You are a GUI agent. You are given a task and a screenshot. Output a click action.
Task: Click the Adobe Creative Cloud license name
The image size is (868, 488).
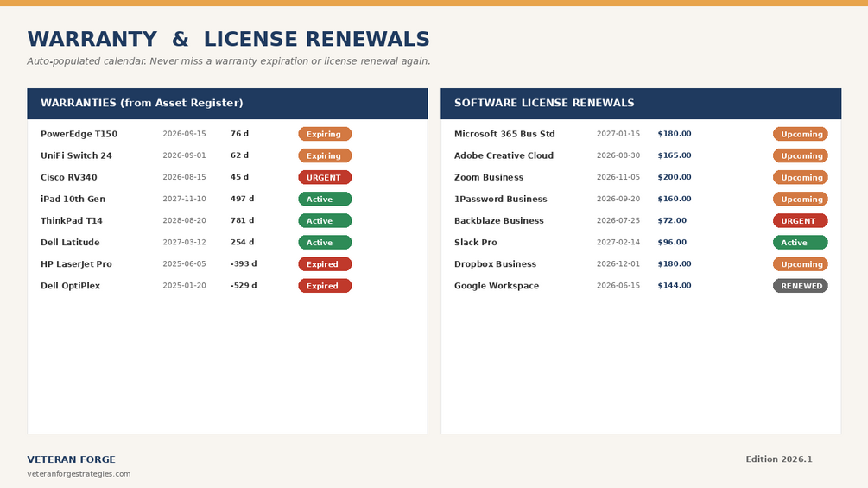tap(504, 155)
